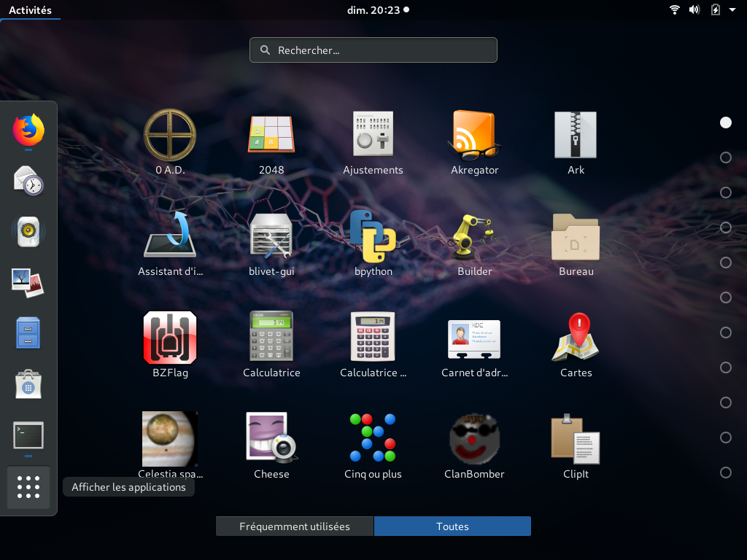Open the file manager dock icon
747x560 pixels.
28,332
